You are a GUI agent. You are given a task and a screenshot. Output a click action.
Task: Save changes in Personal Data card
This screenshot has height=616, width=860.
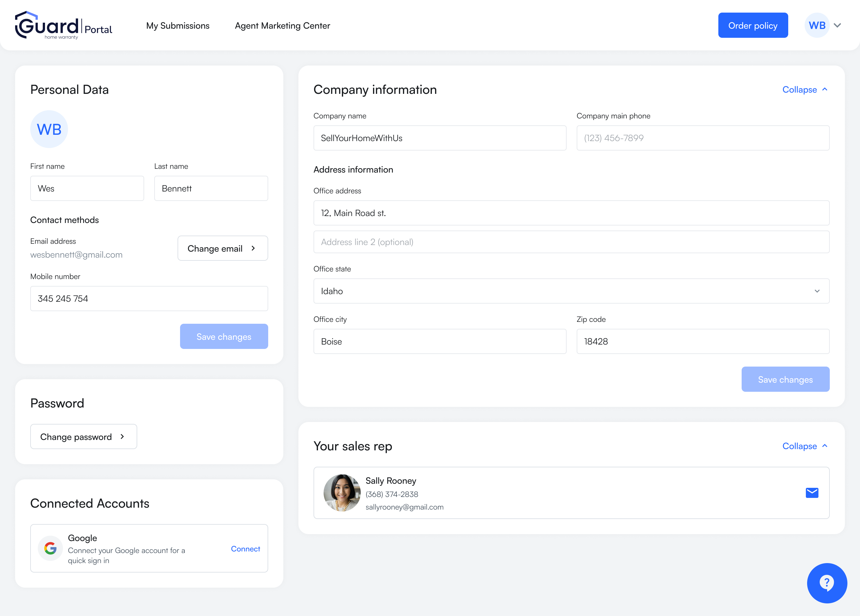[224, 336]
